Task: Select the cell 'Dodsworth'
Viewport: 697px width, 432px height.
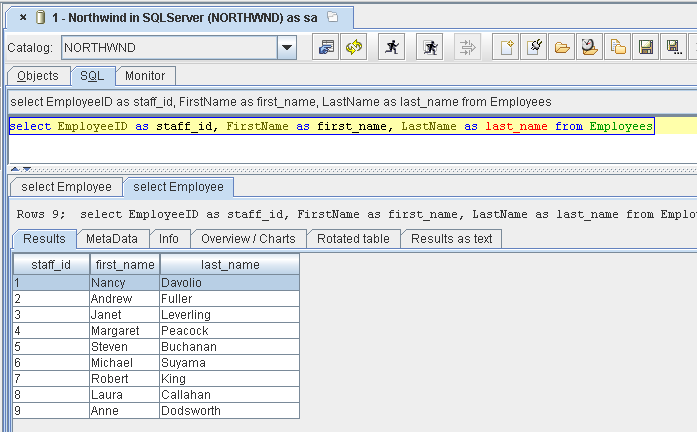Action: pos(229,411)
